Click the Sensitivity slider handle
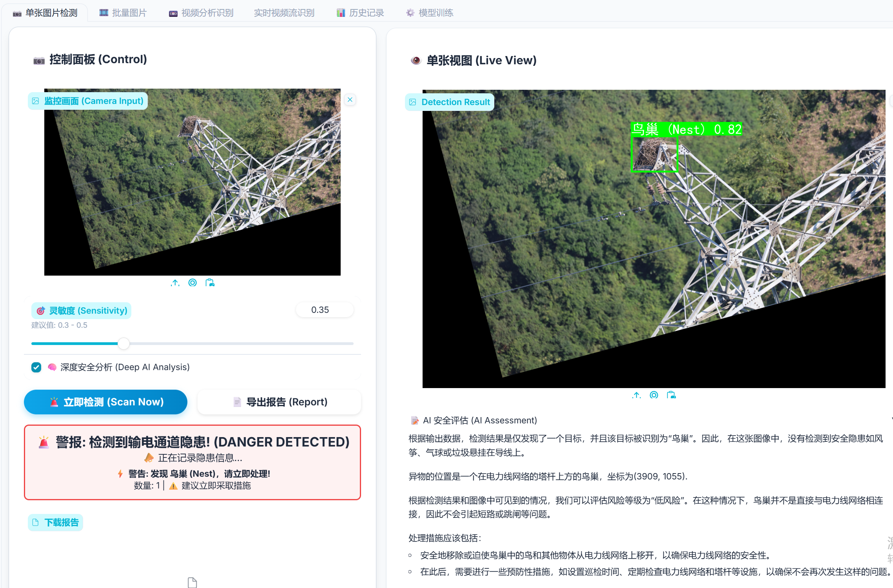The height and width of the screenshot is (588, 893). (x=123, y=344)
